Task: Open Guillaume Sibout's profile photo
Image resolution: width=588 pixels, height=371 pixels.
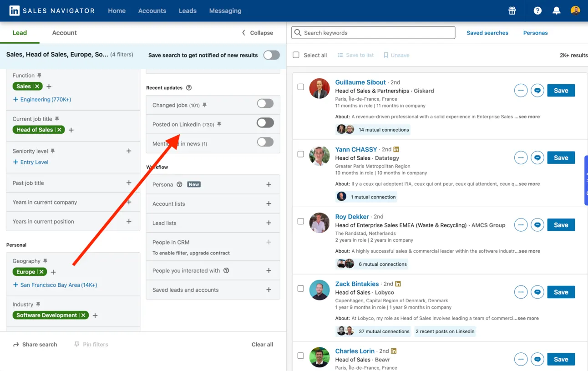Action: [x=319, y=89]
